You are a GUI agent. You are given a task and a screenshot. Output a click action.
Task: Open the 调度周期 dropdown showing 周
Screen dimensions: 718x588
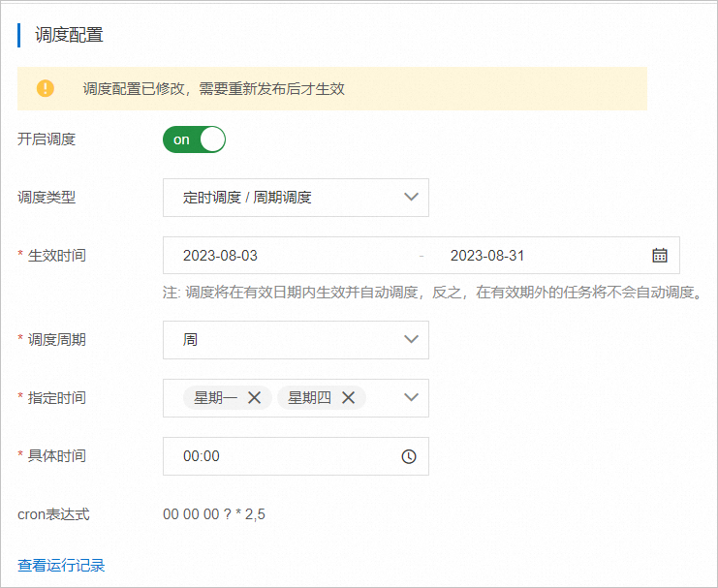(296, 340)
